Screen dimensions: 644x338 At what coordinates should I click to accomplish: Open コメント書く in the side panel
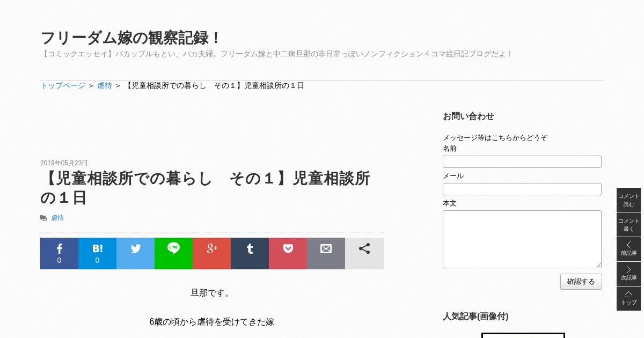point(628,224)
